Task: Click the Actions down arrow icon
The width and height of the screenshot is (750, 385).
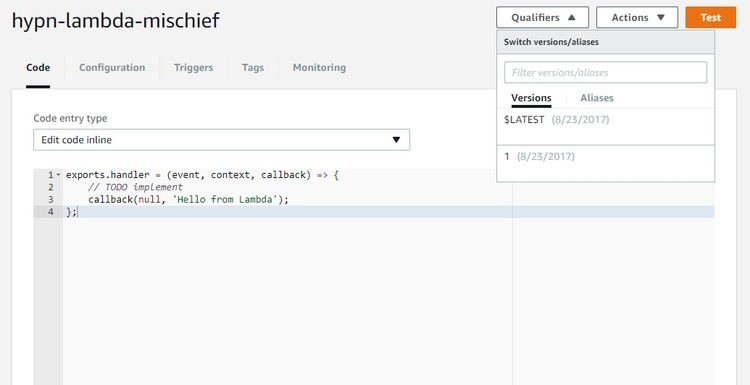Action: 661,18
